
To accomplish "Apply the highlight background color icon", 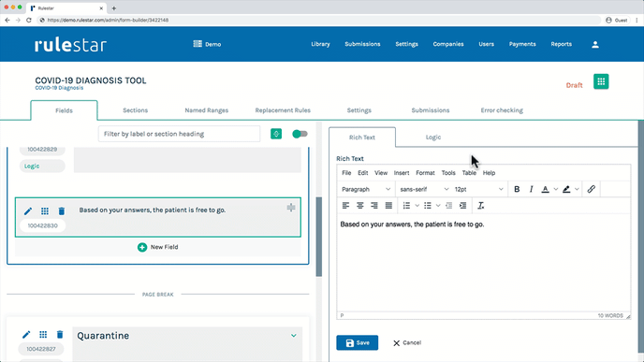I will pos(566,189).
